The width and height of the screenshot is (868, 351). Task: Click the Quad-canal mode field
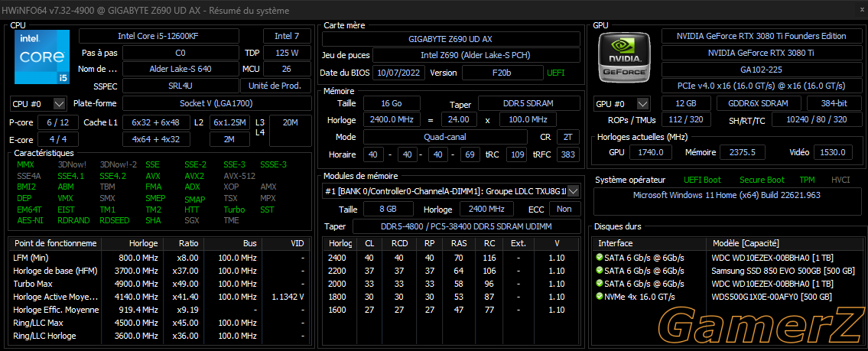pos(446,137)
